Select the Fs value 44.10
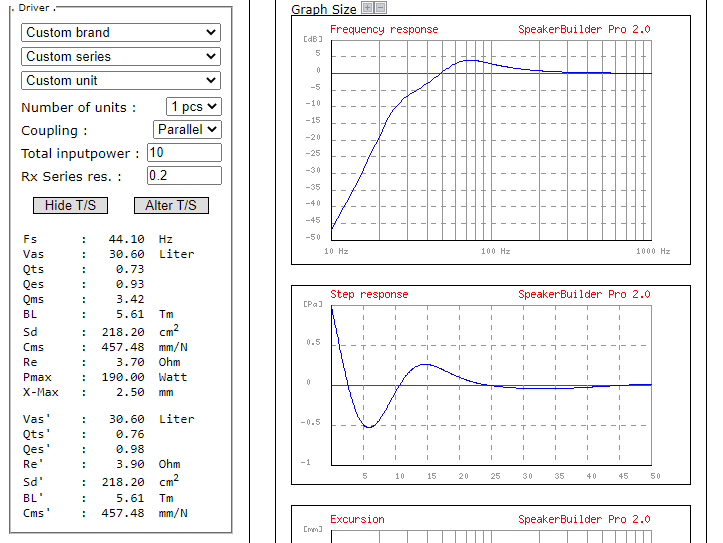Screen dimensions: 723x543 [126, 239]
